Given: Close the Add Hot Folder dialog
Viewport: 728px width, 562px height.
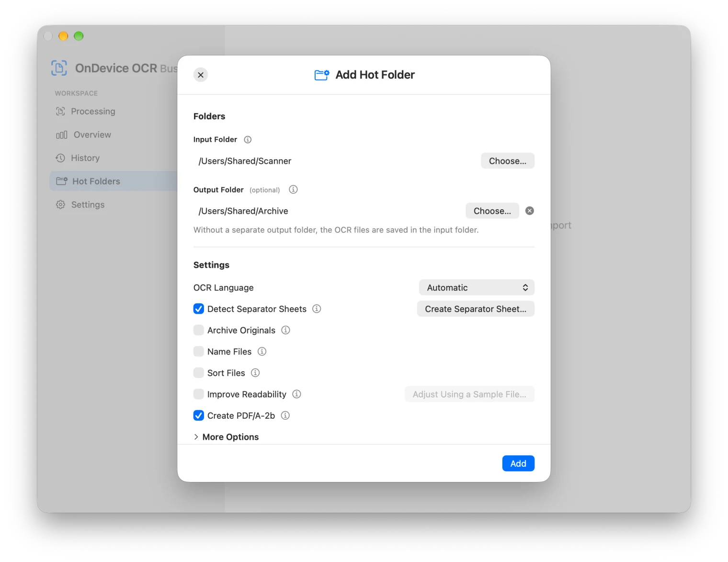Looking at the screenshot, I should click(x=201, y=75).
